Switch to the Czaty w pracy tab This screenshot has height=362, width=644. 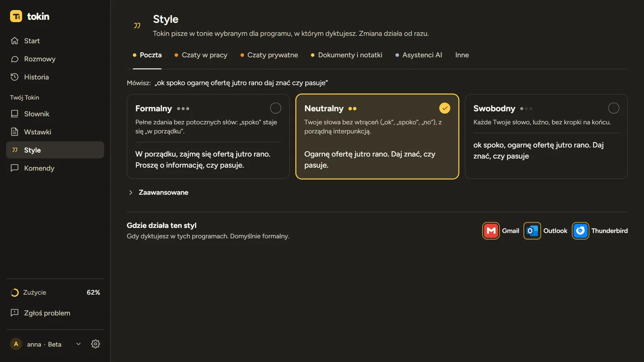tap(201, 55)
